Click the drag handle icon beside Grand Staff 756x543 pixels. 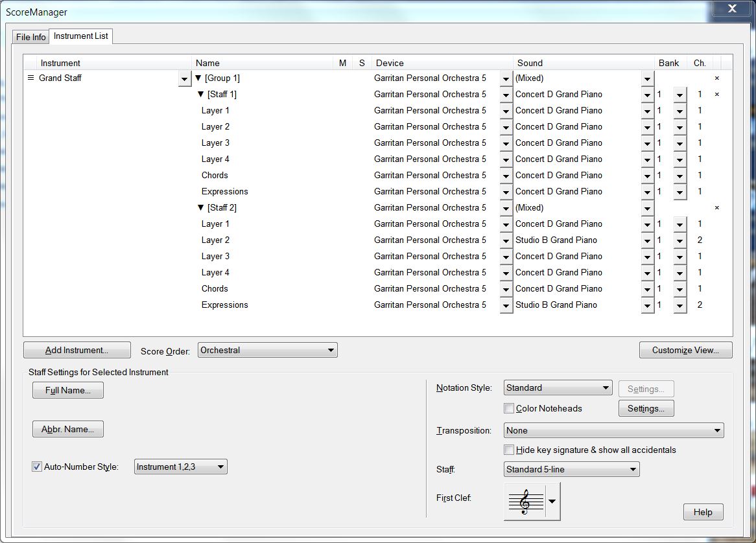(30, 78)
